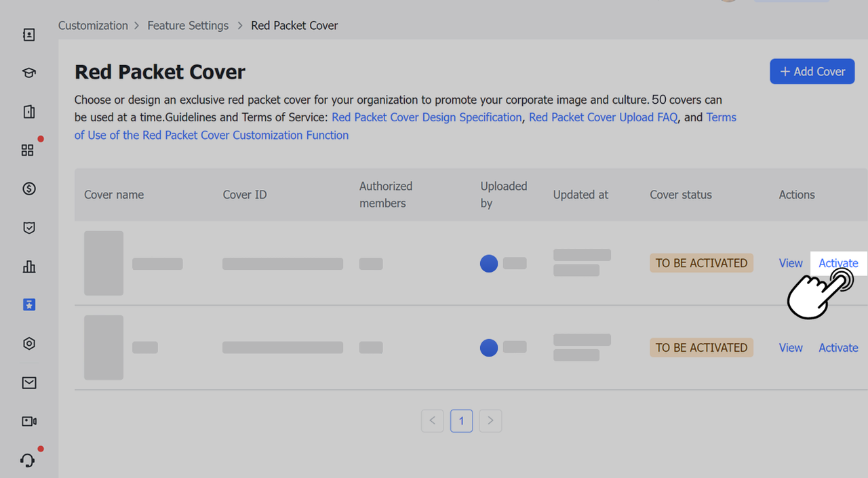
Task: Open the envelope mail sidebar icon
Action: tap(28, 383)
